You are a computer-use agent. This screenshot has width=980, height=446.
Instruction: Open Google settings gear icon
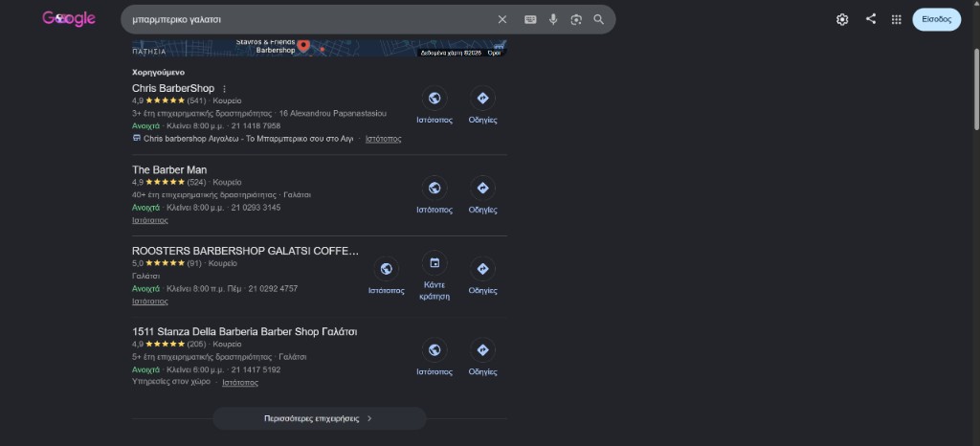pyautogui.click(x=842, y=19)
